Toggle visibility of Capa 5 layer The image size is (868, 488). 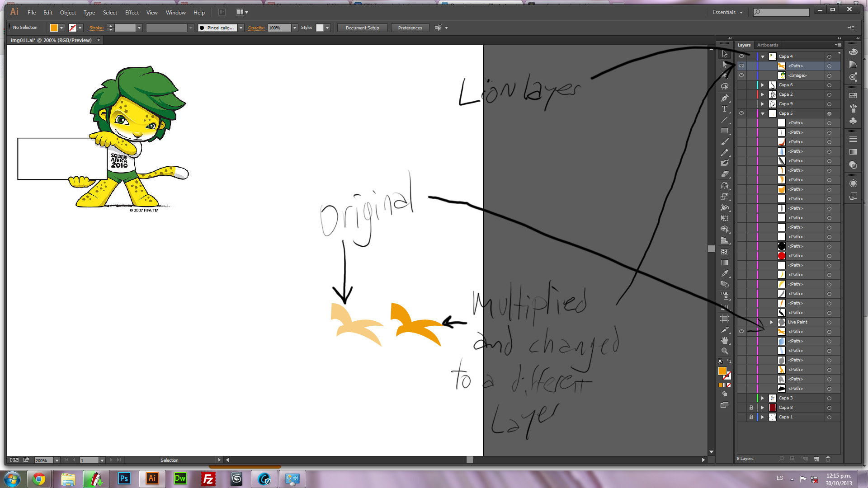741,113
